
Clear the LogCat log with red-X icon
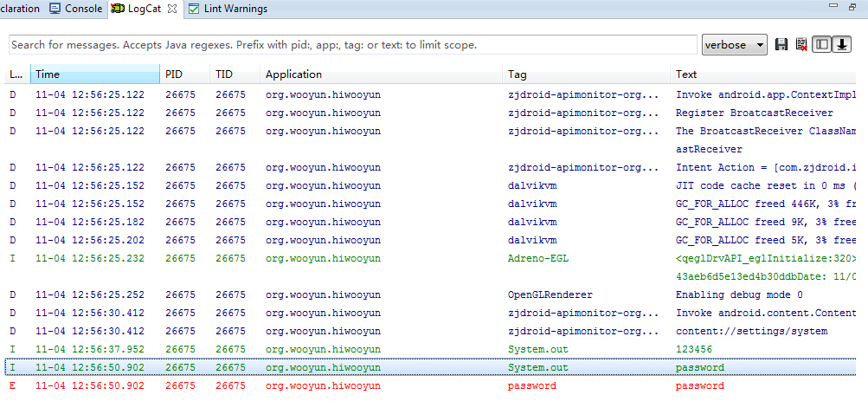(x=801, y=45)
